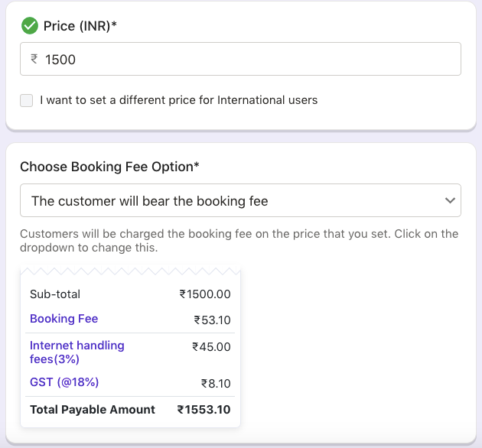This screenshot has width=482, height=448.
Task: Click the Price (INR) field heading
Action: tap(80, 27)
